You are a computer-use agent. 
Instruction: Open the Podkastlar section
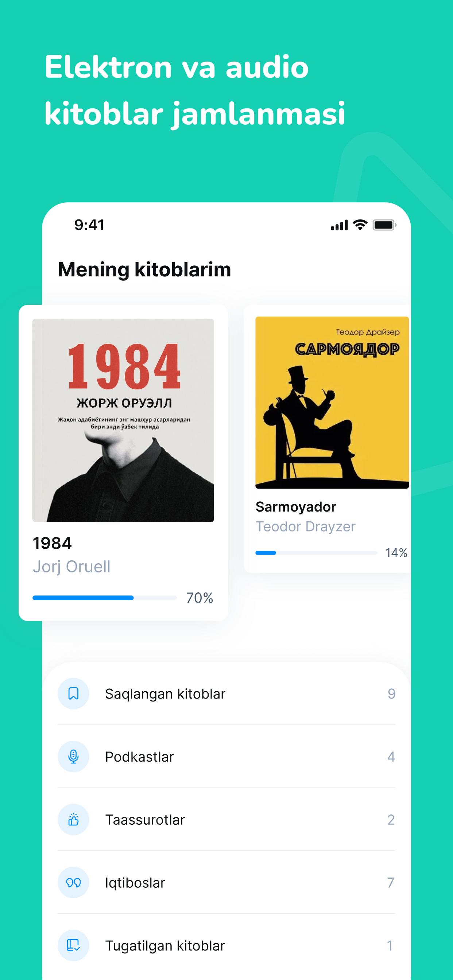coord(226,757)
